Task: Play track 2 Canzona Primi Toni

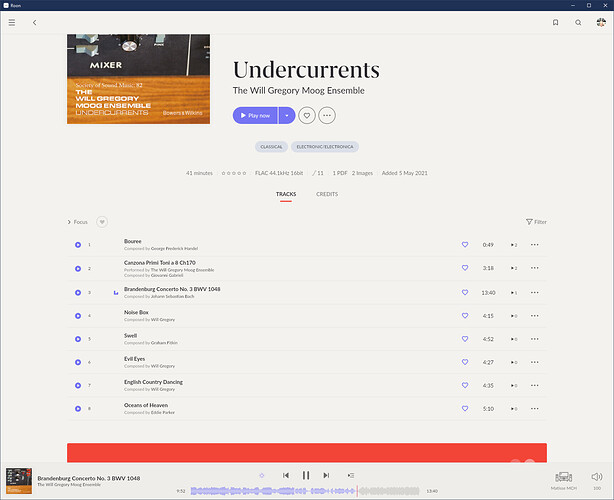Action: click(78, 269)
